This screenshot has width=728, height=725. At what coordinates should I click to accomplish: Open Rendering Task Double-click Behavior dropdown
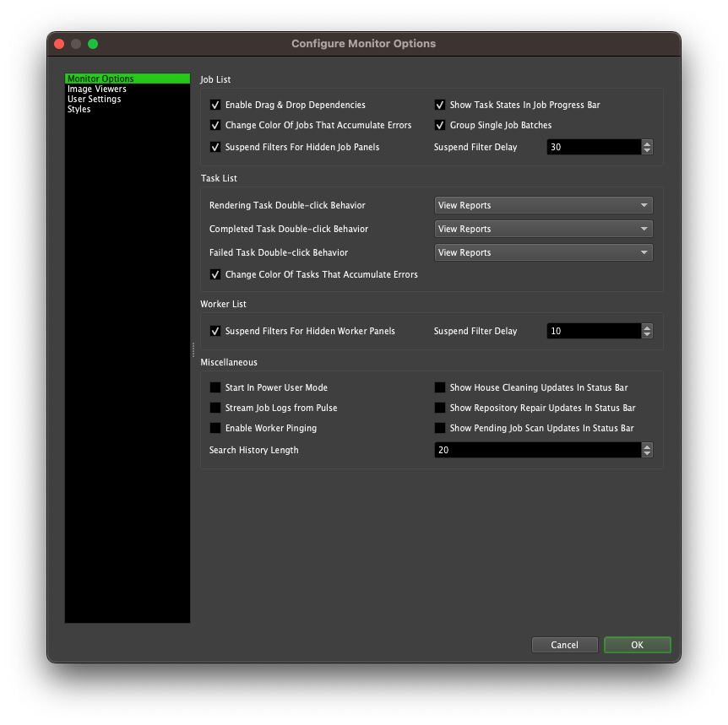[543, 205]
